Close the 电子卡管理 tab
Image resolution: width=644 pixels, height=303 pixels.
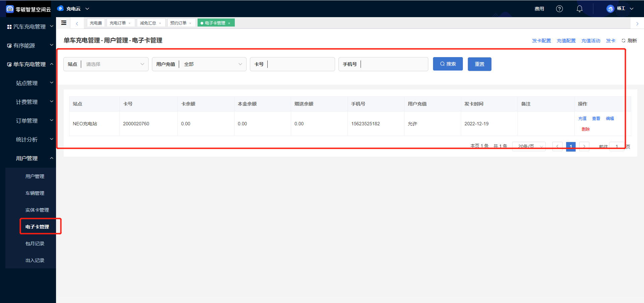pyautogui.click(x=229, y=23)
